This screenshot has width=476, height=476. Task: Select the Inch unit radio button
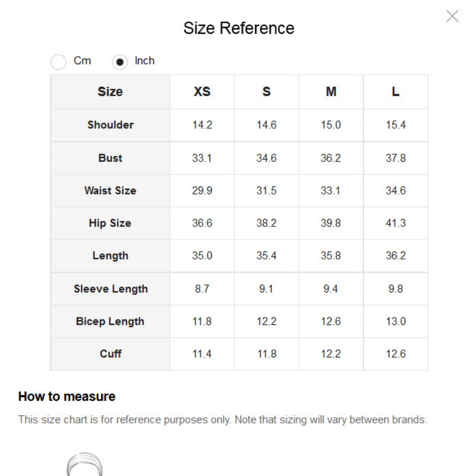pos(120,62)
